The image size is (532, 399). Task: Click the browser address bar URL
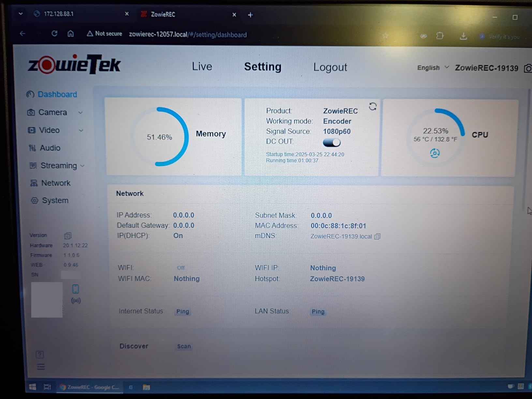187,35
